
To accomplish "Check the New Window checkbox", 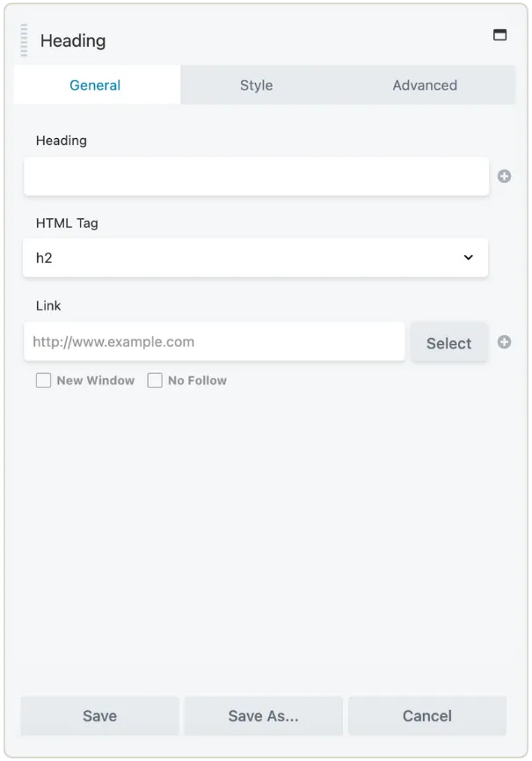I will click(x=43, y=380).
